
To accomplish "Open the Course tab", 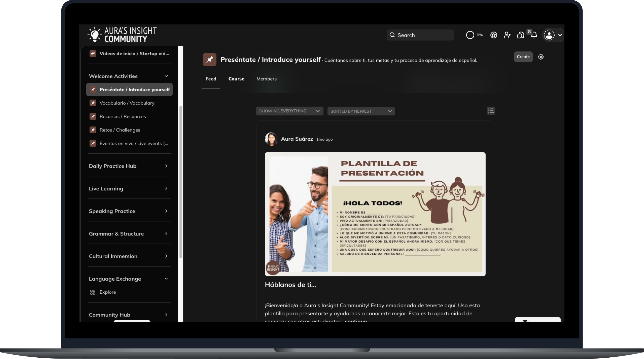I will coord(236,79).
